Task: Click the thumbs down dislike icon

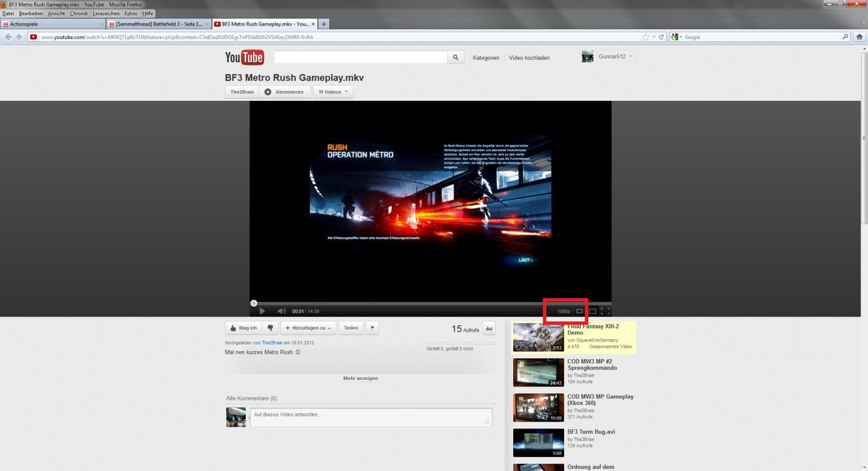Action: [270, 328]
